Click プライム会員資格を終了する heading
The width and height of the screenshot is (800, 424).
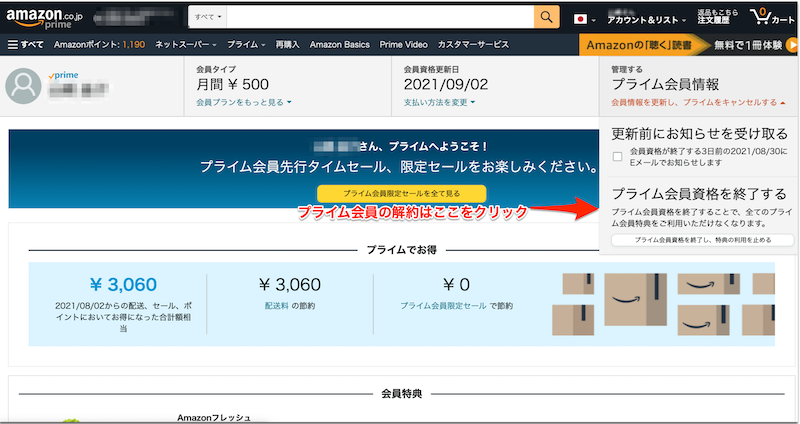(699, 194)
